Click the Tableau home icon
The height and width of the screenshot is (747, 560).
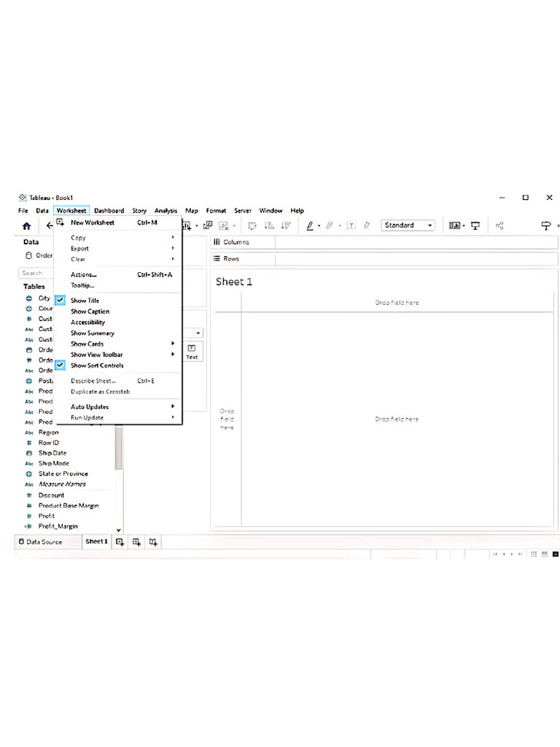[27, 226]
